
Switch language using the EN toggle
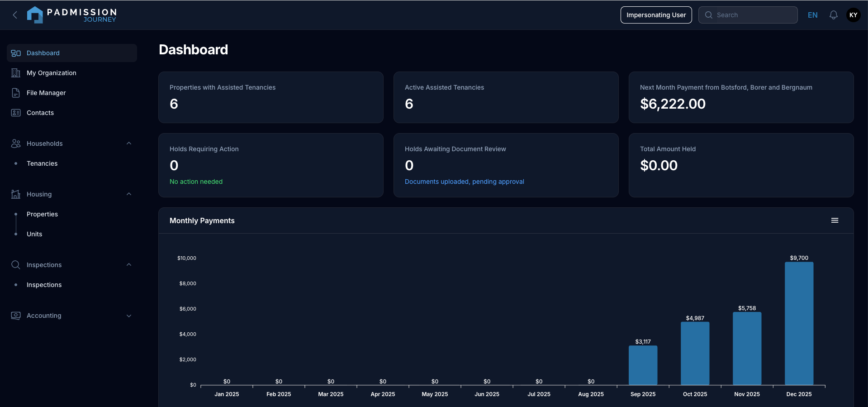812,15
